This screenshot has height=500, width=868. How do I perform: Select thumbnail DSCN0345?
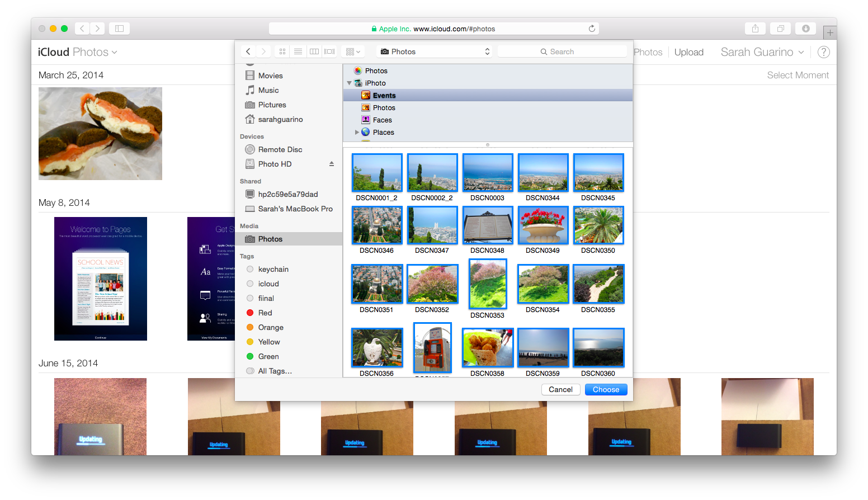pyautogui.click(x=598, y=173)
